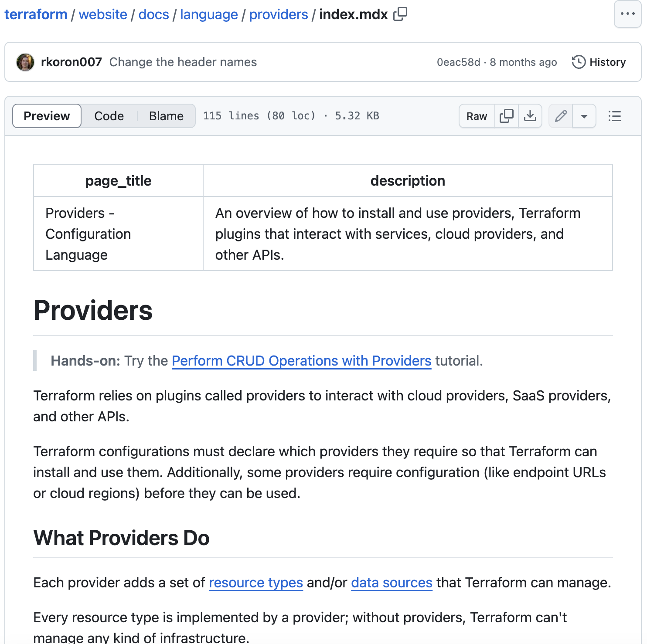Open the Change the header names commit message
647x644 pixels.
(183, 62)
